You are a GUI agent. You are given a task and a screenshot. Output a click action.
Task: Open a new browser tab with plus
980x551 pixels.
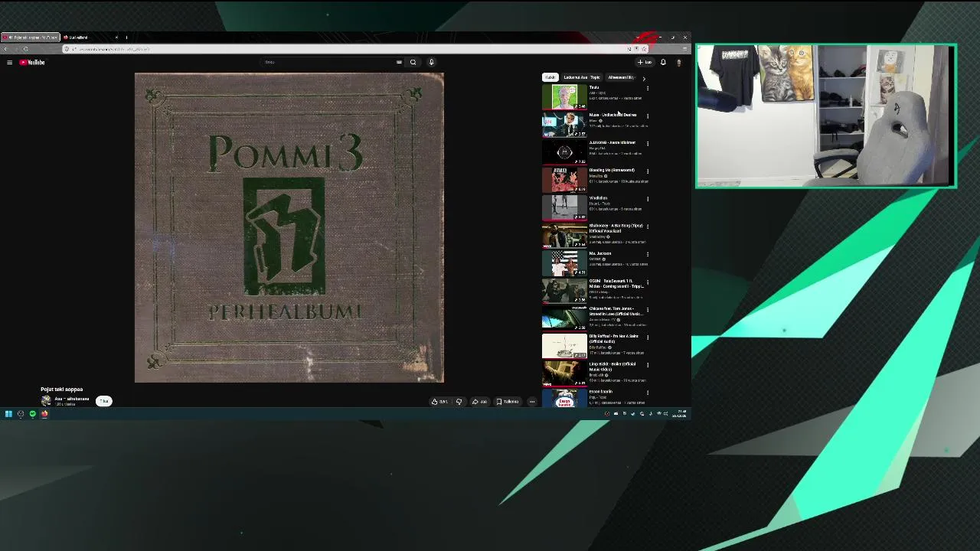(x=126, y=37)
